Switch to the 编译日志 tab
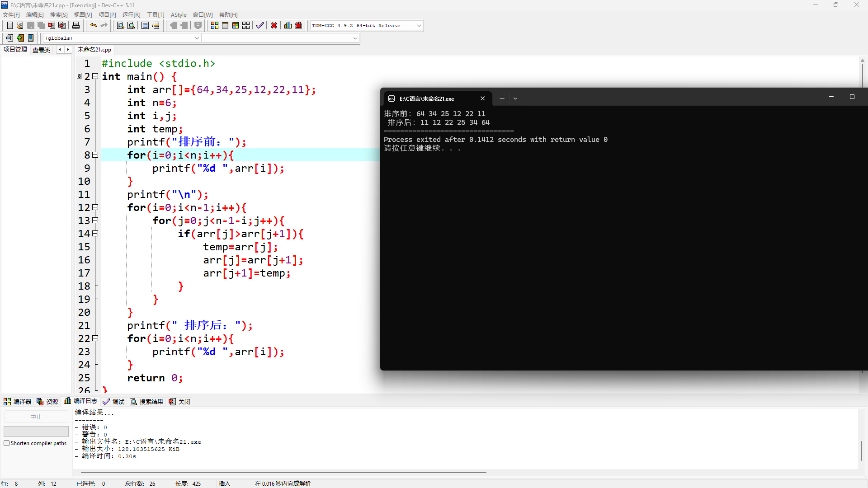This screenshot has height=488, width=868. pos(81,401)
